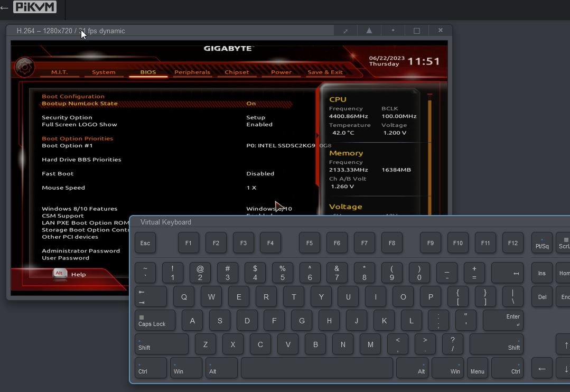This screenshot has width=570, height=392.
Task: Click the square maximize icon of stream window
Action: pos(417,31)
